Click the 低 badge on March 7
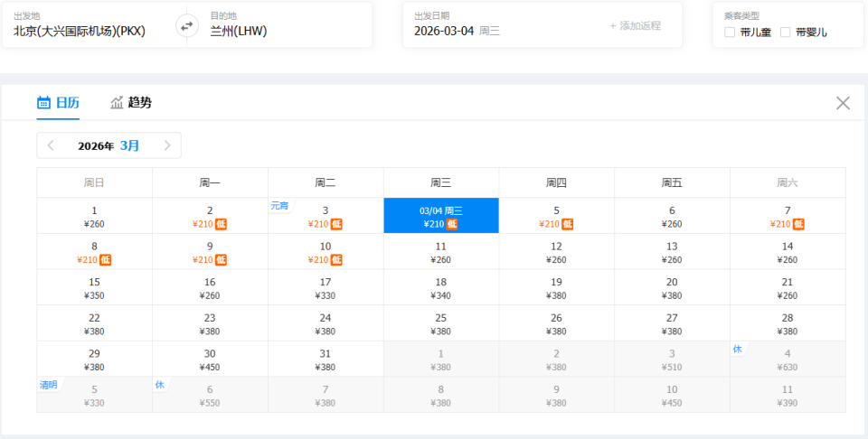Image resolution: width=868 pixels, height=439 pixels. pyautogui.click(x=798, y=224)
